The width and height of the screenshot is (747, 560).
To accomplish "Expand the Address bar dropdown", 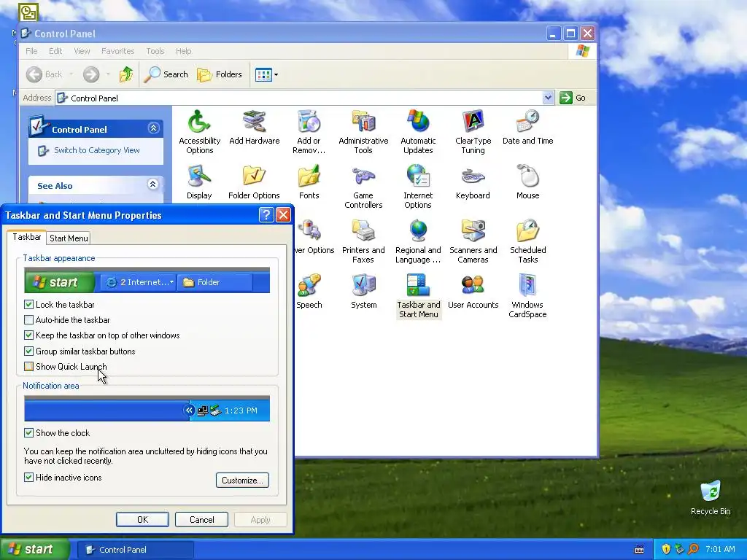I will (548, 98).
